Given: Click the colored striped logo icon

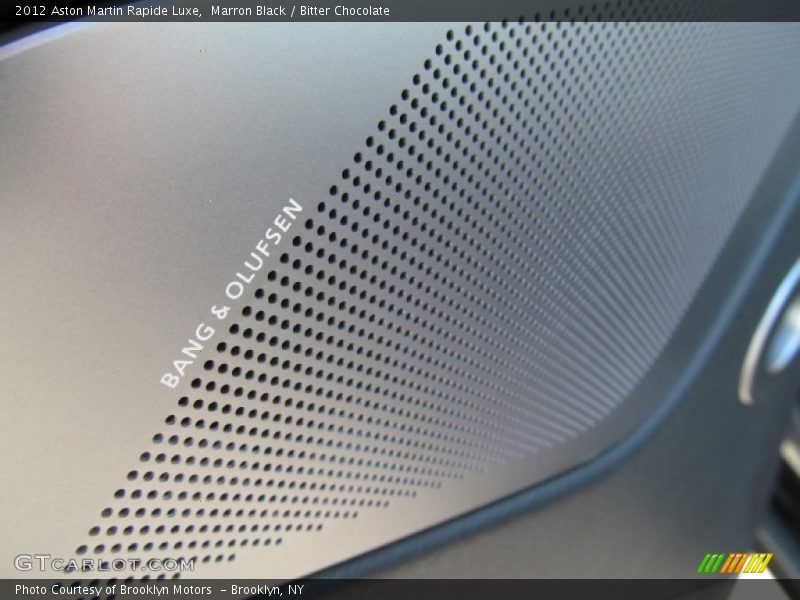Looking at the screenshot, I should (735, 563).
